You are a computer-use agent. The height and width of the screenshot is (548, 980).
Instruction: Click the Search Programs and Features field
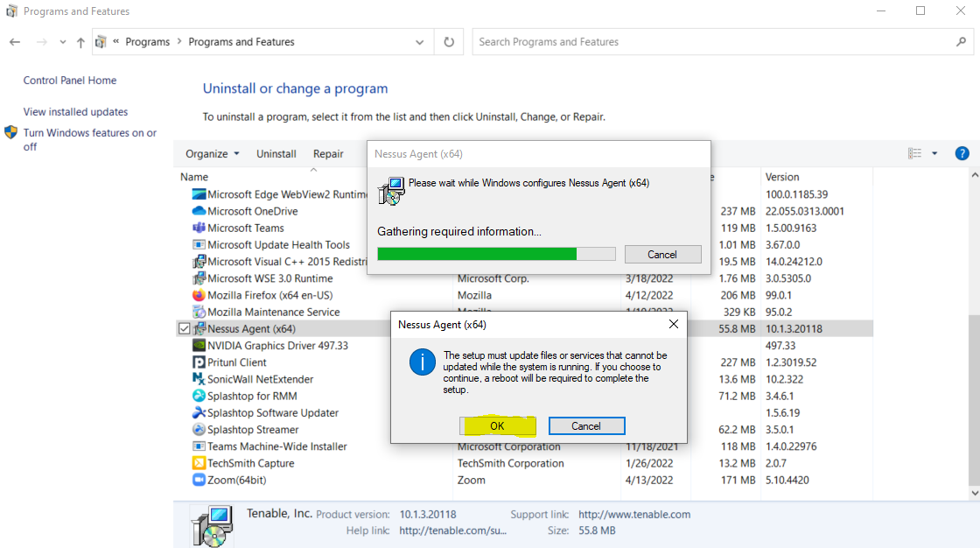coord(712,42)
